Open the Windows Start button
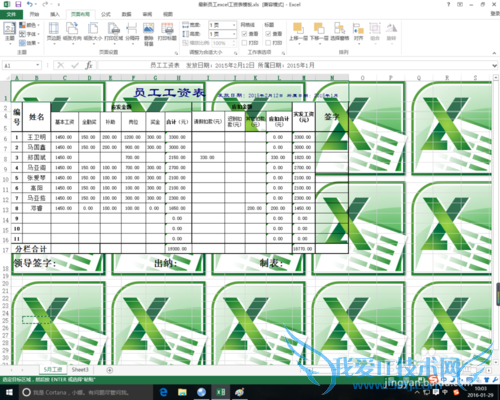Image resolution: width=500 pixels, height=400 pixels. pyautogui.click(x=9, y=392)
